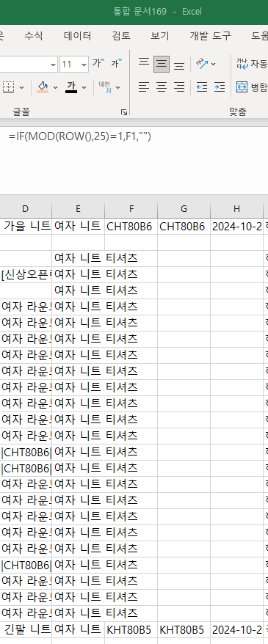The height and width of the screenshot is (644, 268).
Task: Open the 데이터 ribbon tab
Action: (x=77, y=36)
